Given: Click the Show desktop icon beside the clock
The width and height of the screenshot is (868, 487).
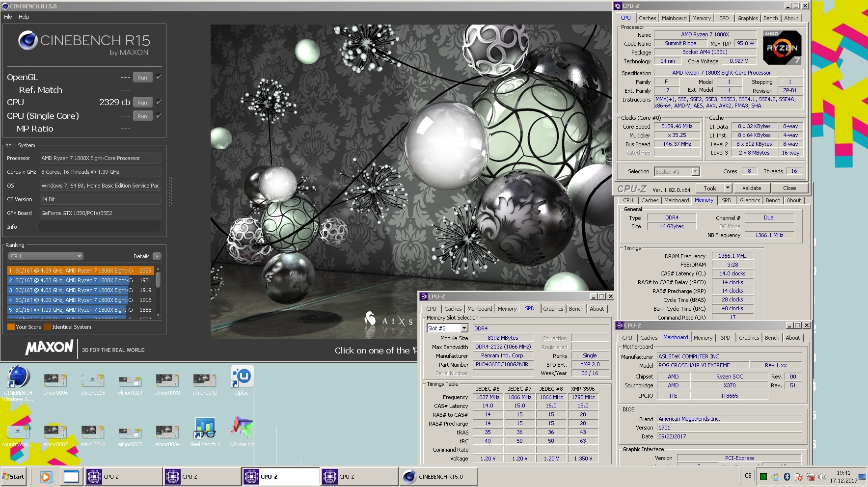Looking at the screenshot, I should [862, 477].
